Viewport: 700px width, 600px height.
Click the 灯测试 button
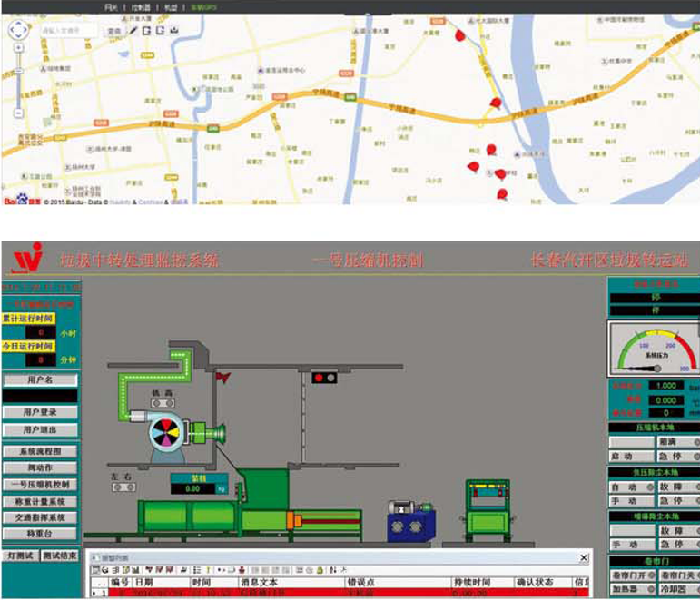19,556
